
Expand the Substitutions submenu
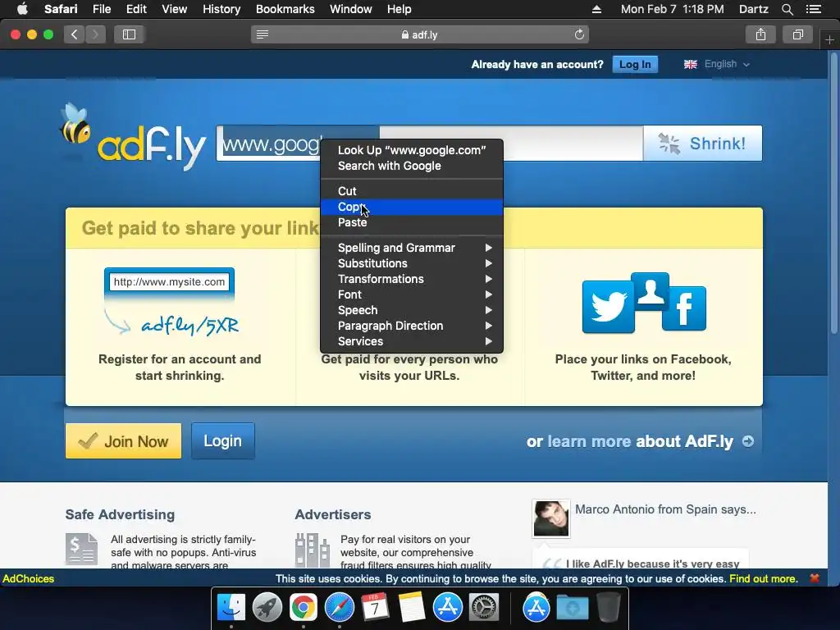tap(412, 263)
